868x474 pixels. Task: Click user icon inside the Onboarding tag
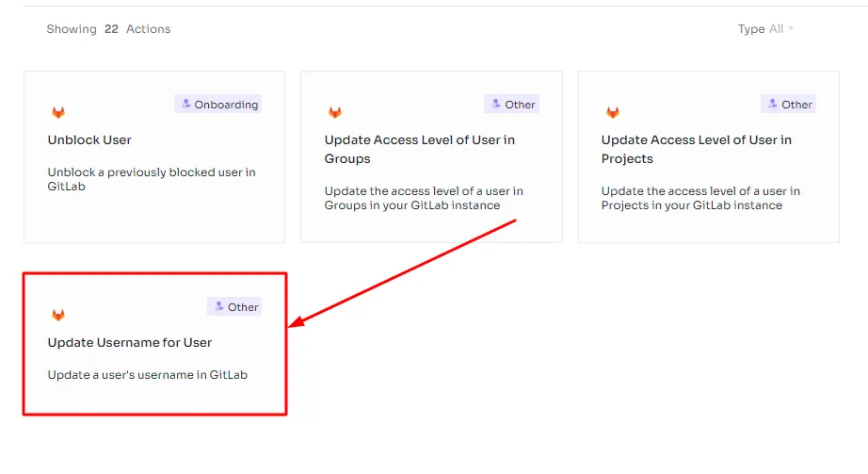point(186,104)
